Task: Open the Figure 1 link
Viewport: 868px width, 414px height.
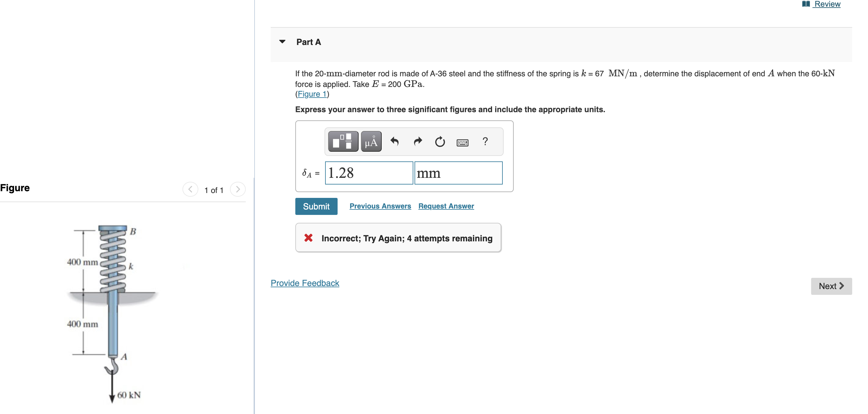Action: coord(312,94)
